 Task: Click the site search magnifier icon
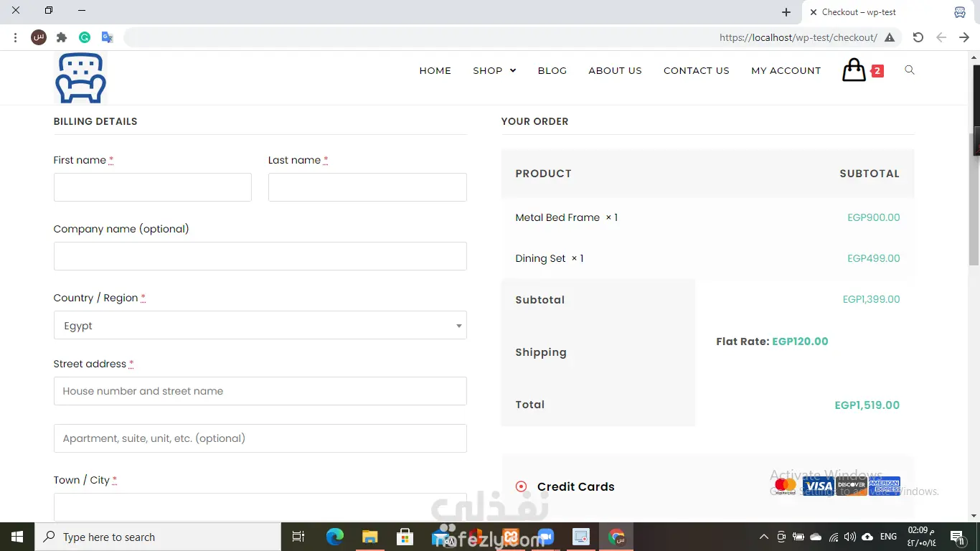point(910,70)
